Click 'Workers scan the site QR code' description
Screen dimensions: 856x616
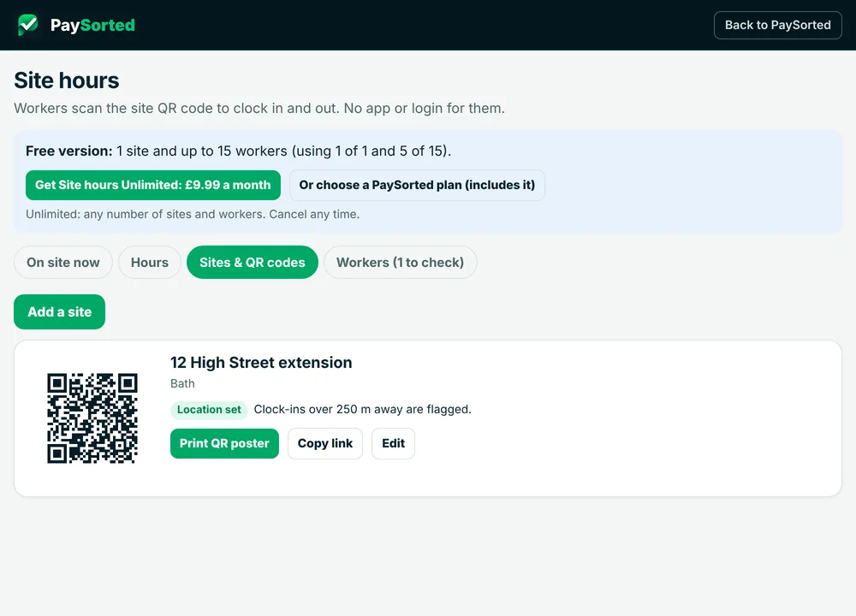pos(259,109)
